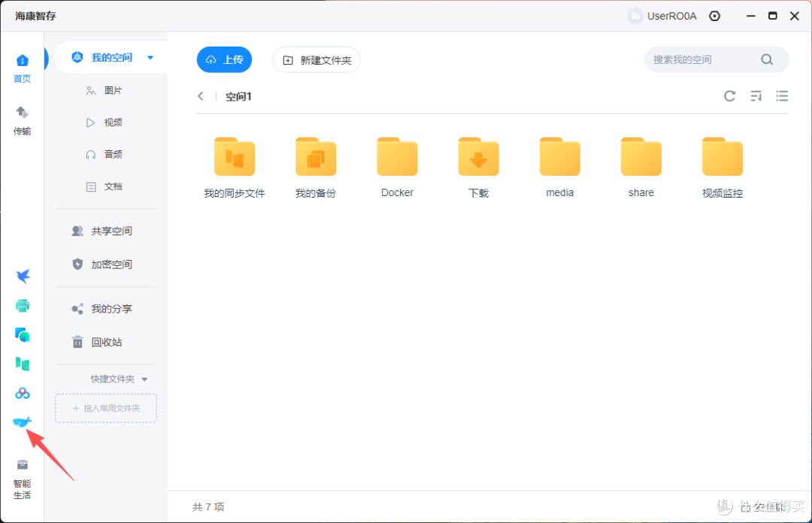Open 我的分享
Screen dimensions: 812x523
coord(102,309)
